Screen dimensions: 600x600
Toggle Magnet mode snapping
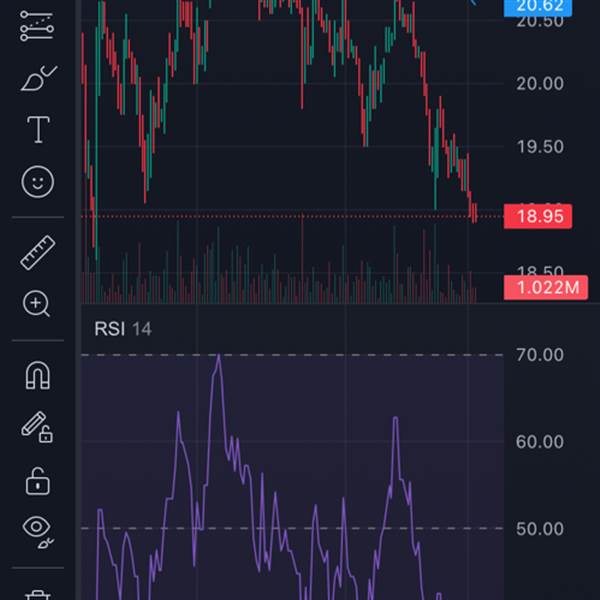coord(38,376)
